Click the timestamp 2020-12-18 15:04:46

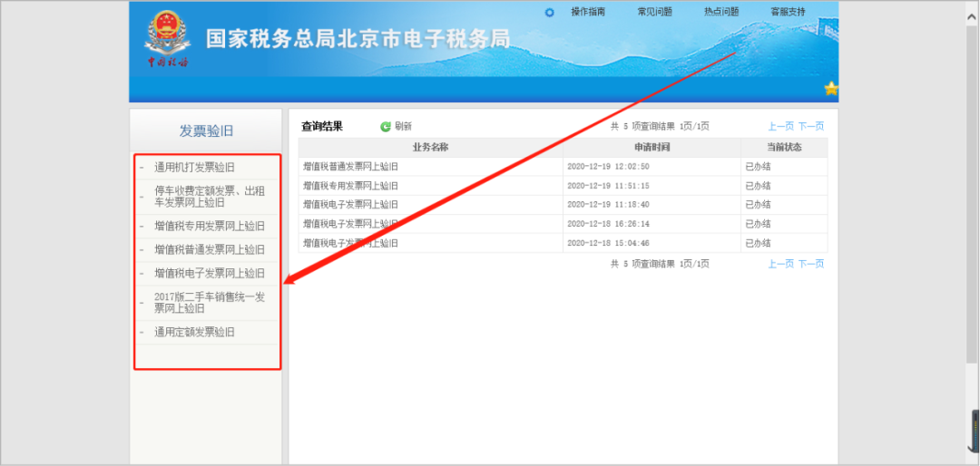point(608,242)
